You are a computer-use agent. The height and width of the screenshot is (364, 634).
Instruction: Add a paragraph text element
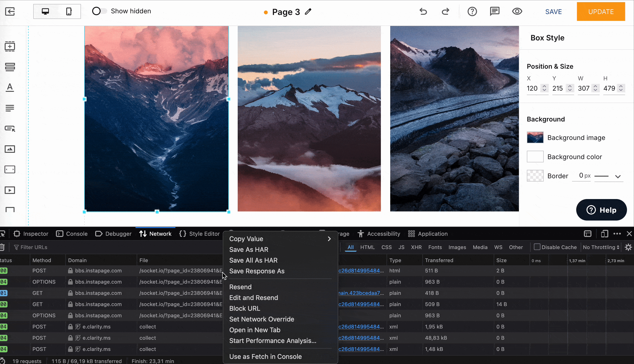tap(10, 108)
